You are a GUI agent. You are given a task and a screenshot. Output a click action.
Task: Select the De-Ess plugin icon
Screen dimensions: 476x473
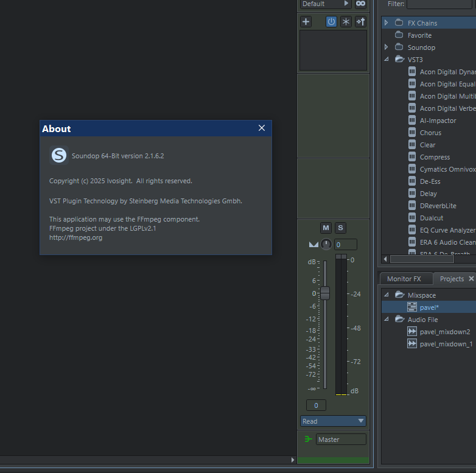pyautogui.click(x=412, y=181)
